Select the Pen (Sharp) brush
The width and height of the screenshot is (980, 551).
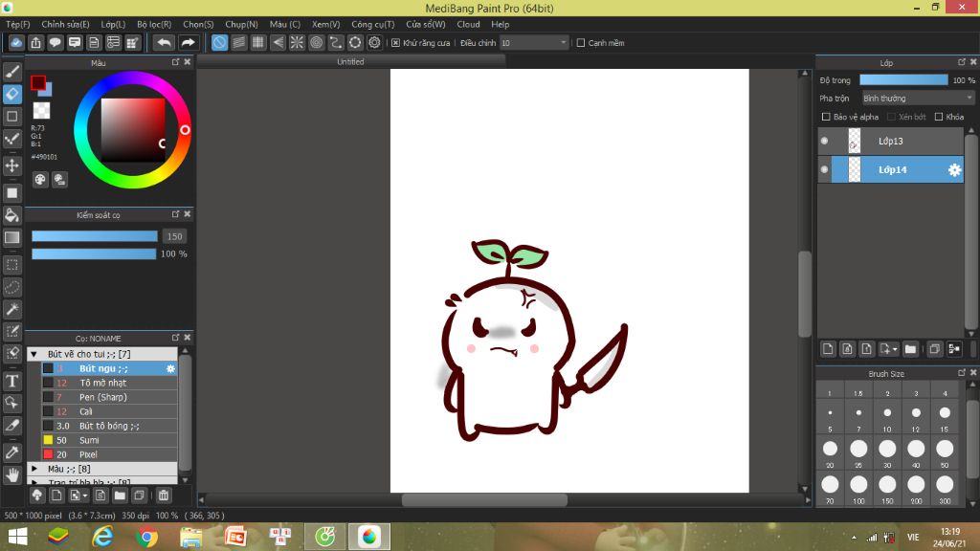coord(102,397)
